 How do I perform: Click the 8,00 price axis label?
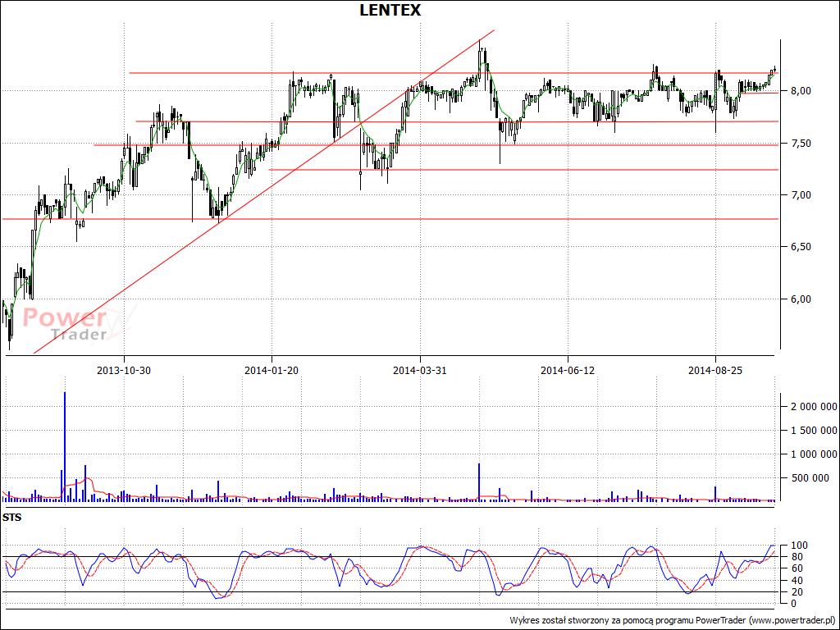click(x=799, y=91)
